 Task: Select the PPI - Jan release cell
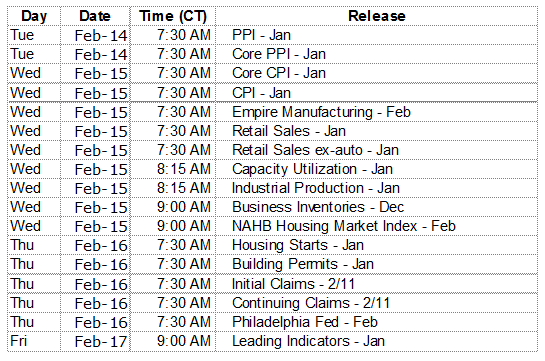(376, 35)
